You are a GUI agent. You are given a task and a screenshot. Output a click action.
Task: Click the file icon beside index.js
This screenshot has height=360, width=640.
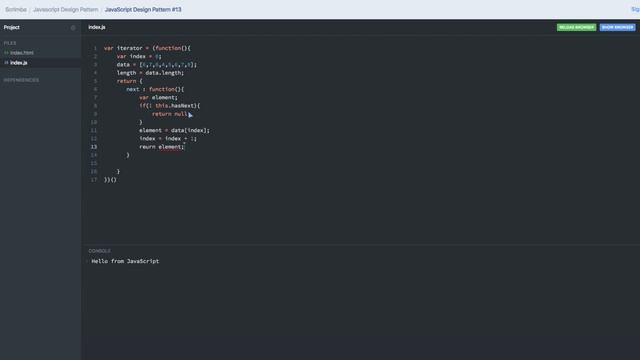click(6, 63)
